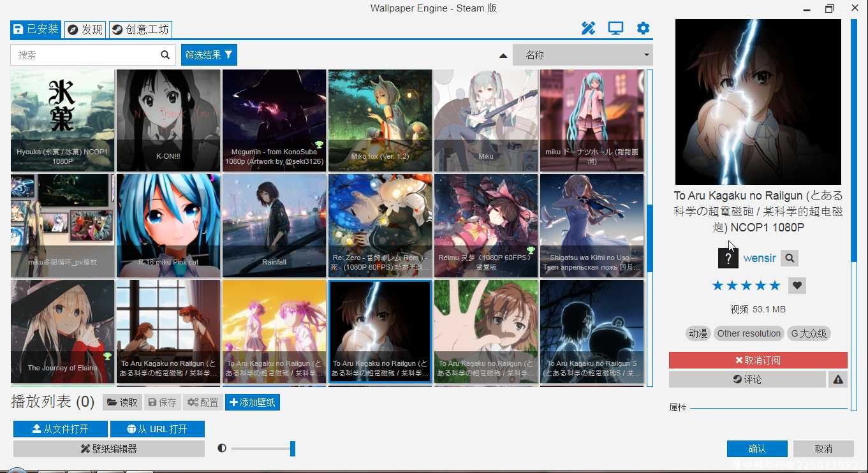The height and width of the screenshot is (473, 868).
Task: Select the Rainfall wallpaper thumbnail
Action: 274,226
